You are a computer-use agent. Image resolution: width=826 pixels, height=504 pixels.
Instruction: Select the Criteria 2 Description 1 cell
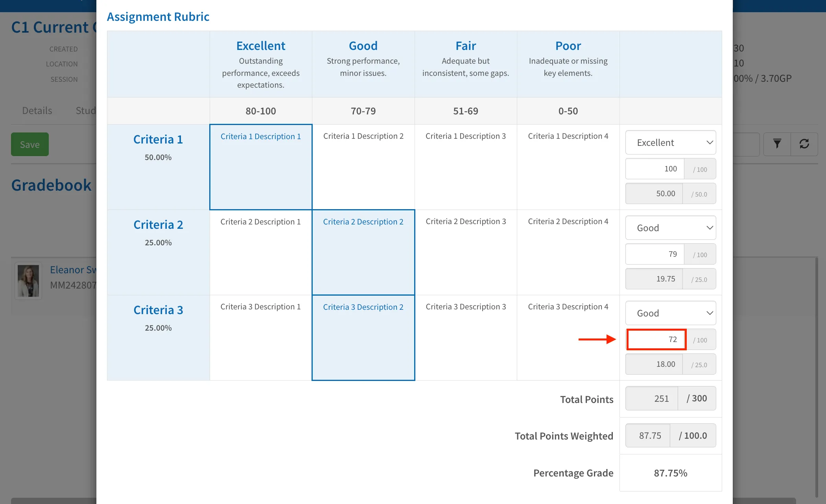(x=261, y=252)
